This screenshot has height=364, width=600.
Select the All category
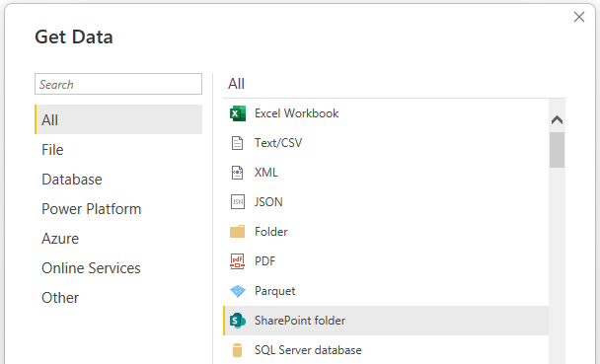[118, 119]
